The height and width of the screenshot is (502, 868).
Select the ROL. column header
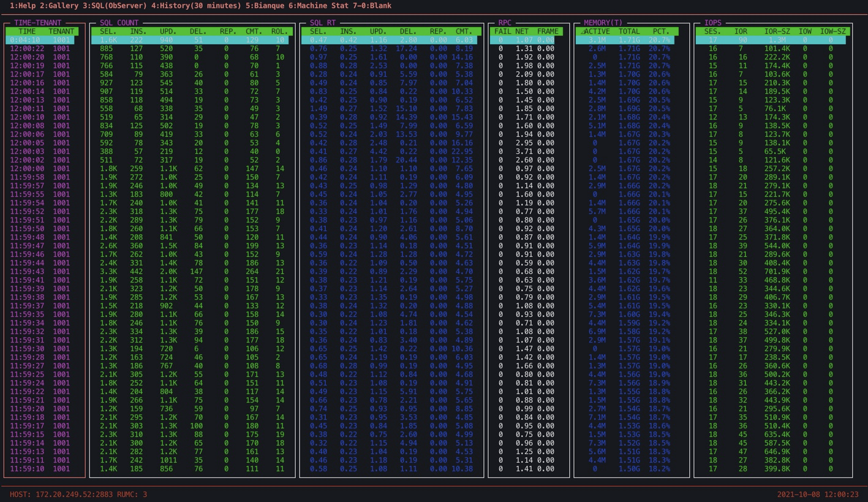click(x=279, y=31)
